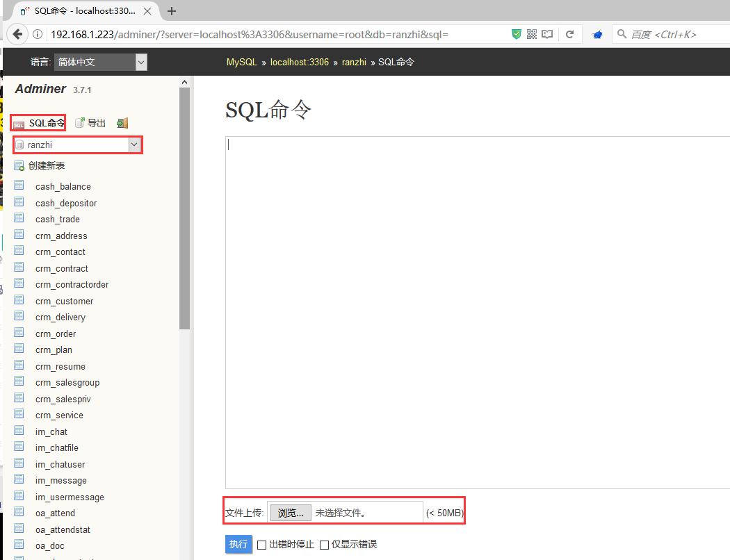Click the 执行 execute button
The height and width of the screenshot is (560, 730).
pyautogui.click(x=238, y=544)
